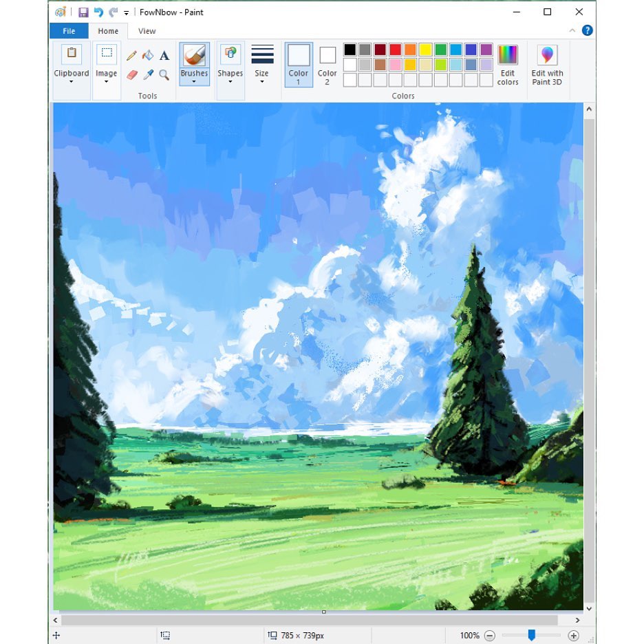
Task: Expand the Clipboard dropdown arrow
Action: pyautogui.click(x=72, y=82)
